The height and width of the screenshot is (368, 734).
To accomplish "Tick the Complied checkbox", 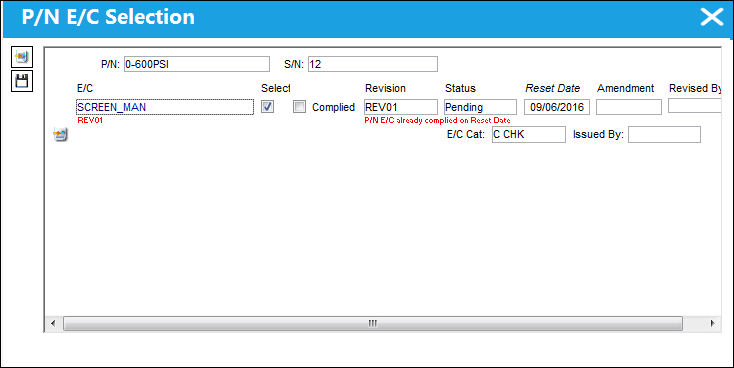I will (299, 107).
